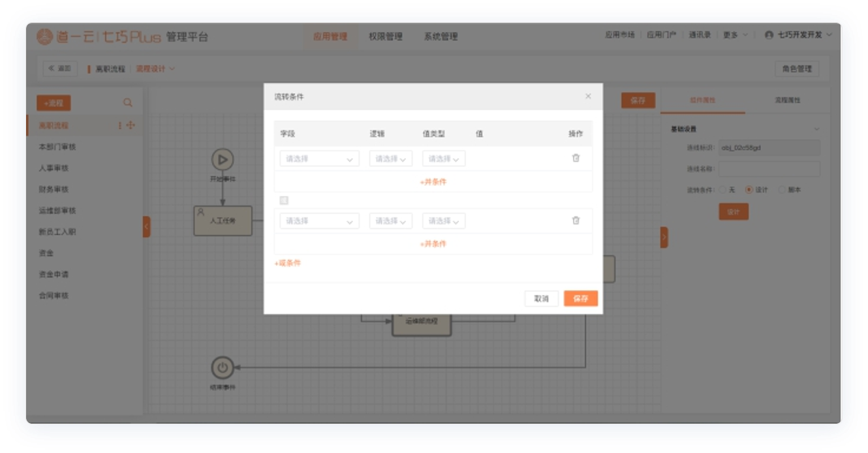Viewport: 868px width, 453px height.
Task: Click the +或条件 link
Action: click(288, 263)
